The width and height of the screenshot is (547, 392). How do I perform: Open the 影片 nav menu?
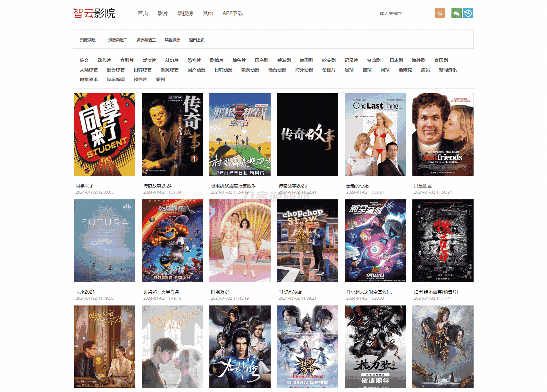tap(163, 13)
